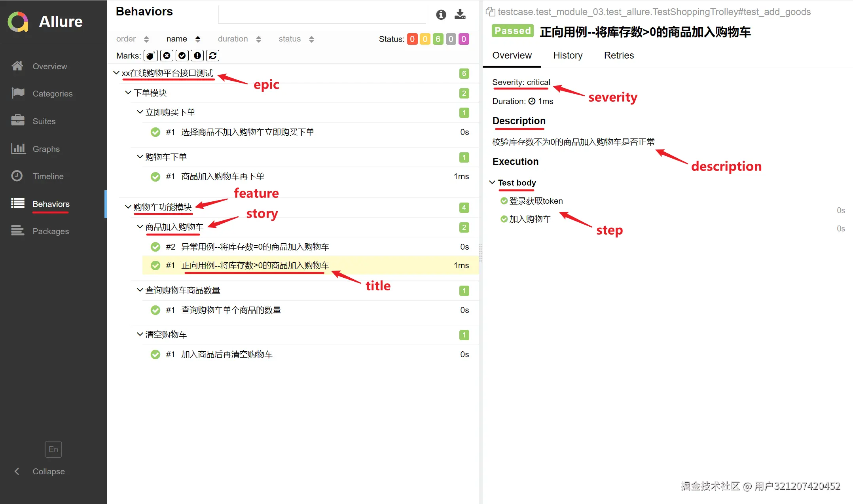The height and width of the screenshot is (504, 853).
Task: Click the En language button
Action: pyautogui.click(x=53, y=449)
